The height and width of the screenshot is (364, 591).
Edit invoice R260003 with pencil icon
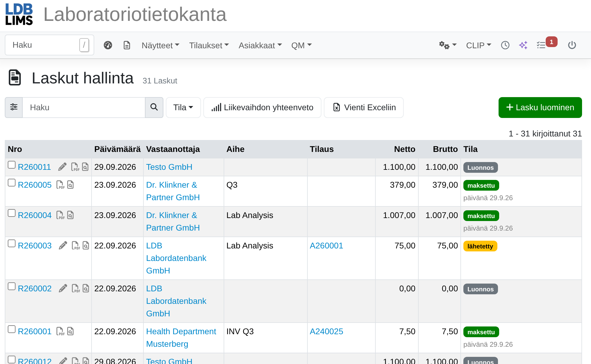(63, 245)
